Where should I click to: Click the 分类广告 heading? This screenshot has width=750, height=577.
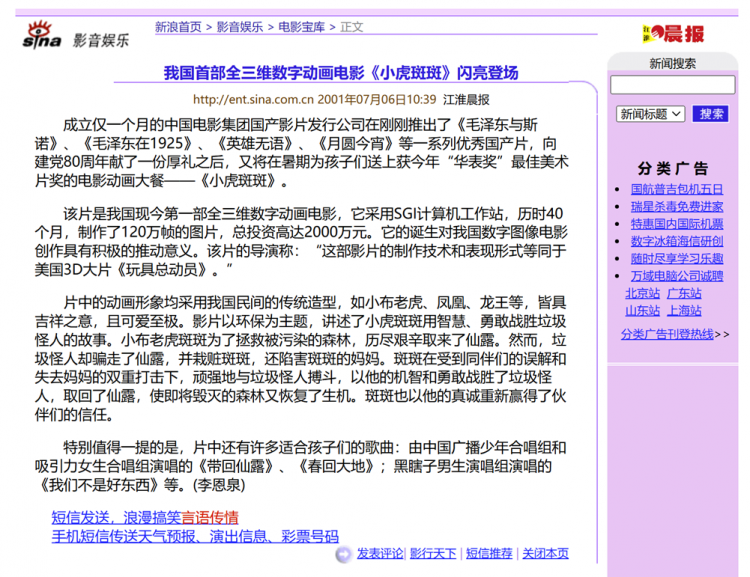point(673,168)
